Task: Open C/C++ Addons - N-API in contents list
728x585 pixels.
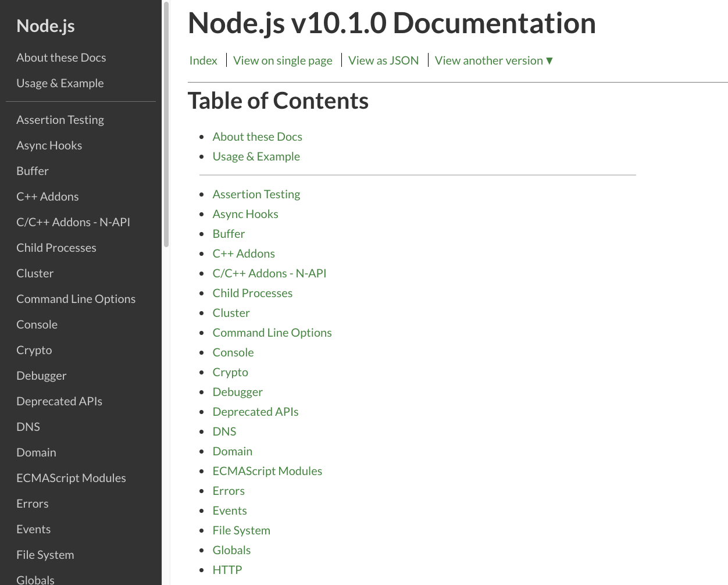Action: (x=269, y=273)
